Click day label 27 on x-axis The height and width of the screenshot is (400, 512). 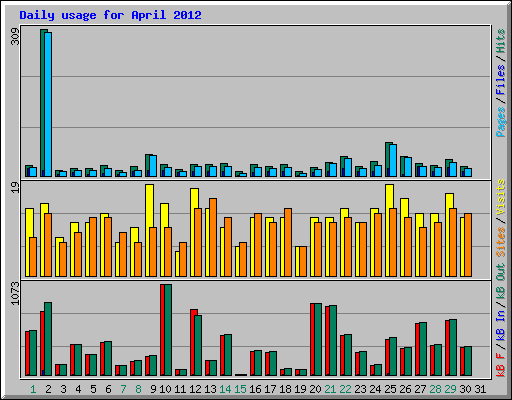pyautogui.click(x=420, y=389)
